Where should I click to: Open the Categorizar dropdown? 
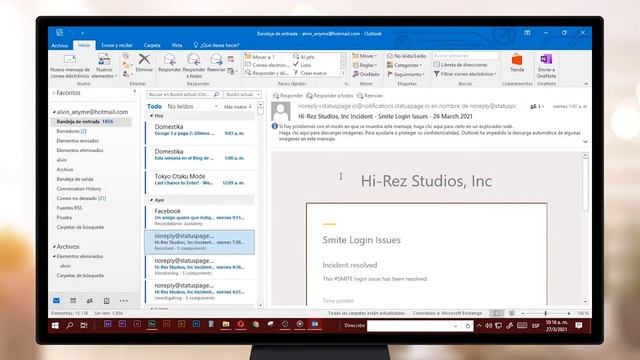pos(404,65)
